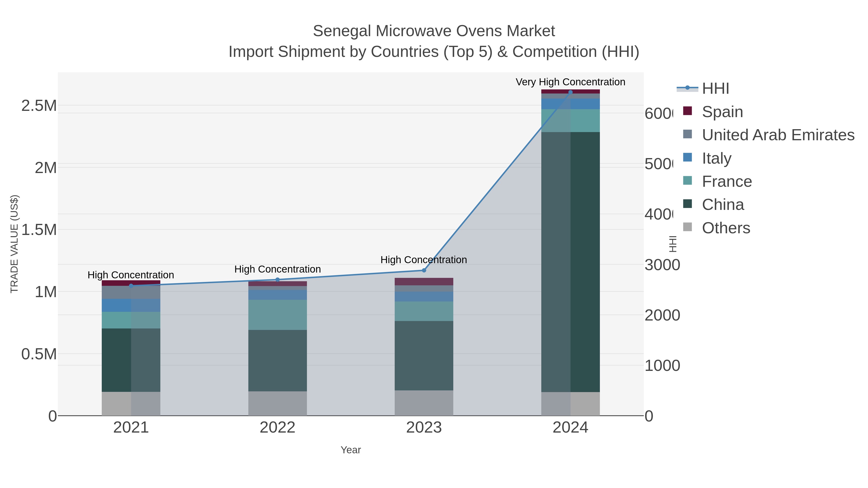Viewport: 868px width, 488px height.
Task: Click the 'Year' x-axis title
Action: coord(351,450)
